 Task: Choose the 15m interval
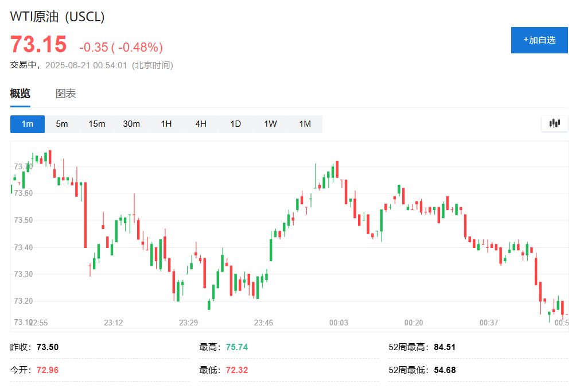tap(96, 124)
